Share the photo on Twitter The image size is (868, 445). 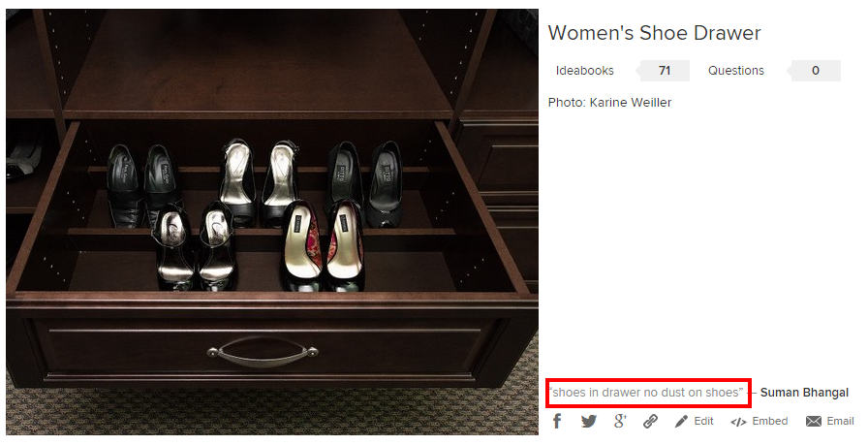589,421
